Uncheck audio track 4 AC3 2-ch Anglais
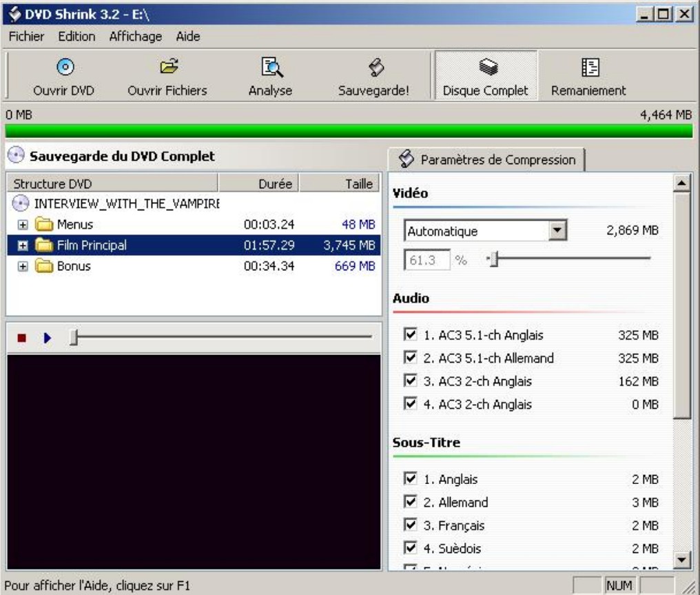The image size is (700, 595). click(x=410, y=404)
